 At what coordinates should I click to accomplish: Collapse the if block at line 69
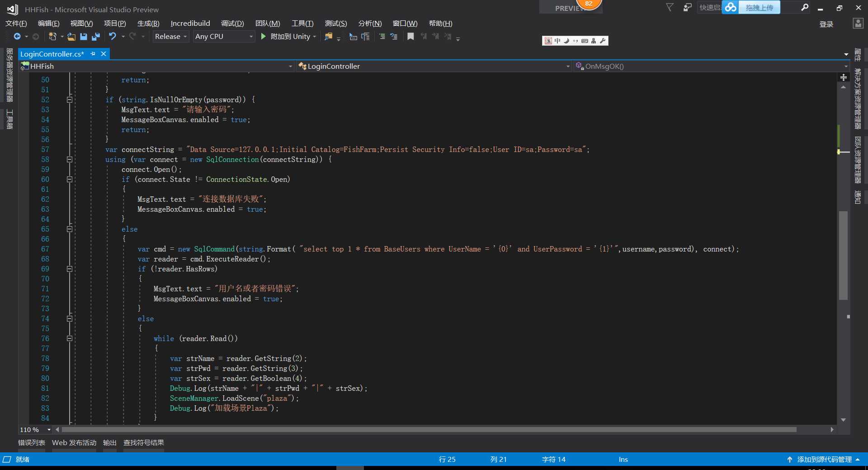[x=70, y=269]
